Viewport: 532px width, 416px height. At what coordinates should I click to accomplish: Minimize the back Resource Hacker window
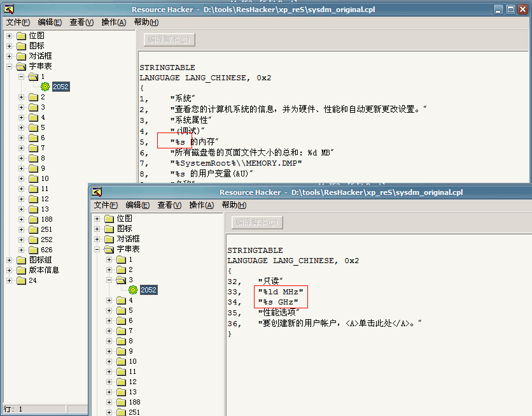[498, 10]
